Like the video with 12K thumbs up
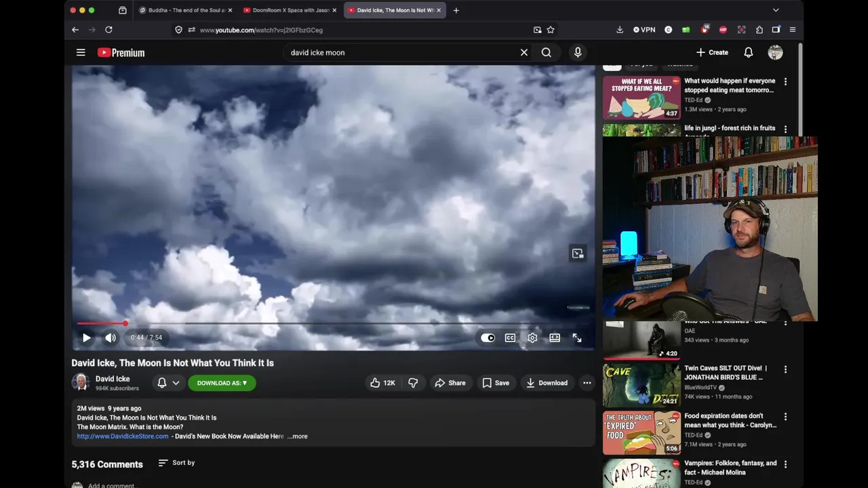 tap(382, 383)
